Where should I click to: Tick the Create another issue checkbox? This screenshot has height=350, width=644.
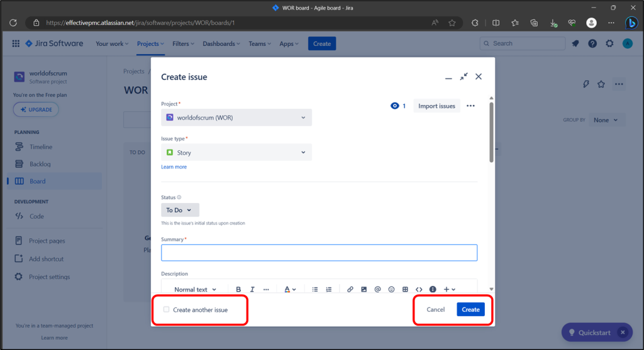point(166,309)
